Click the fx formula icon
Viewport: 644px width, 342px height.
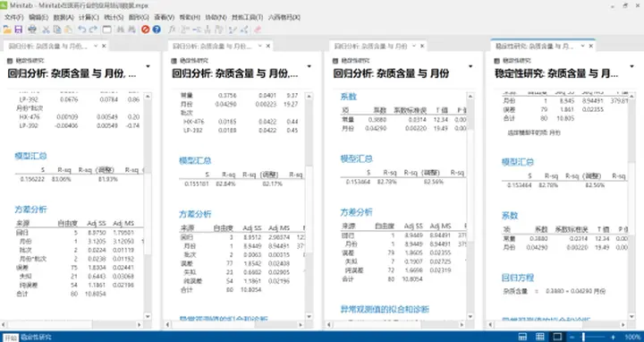click(172, 30)
